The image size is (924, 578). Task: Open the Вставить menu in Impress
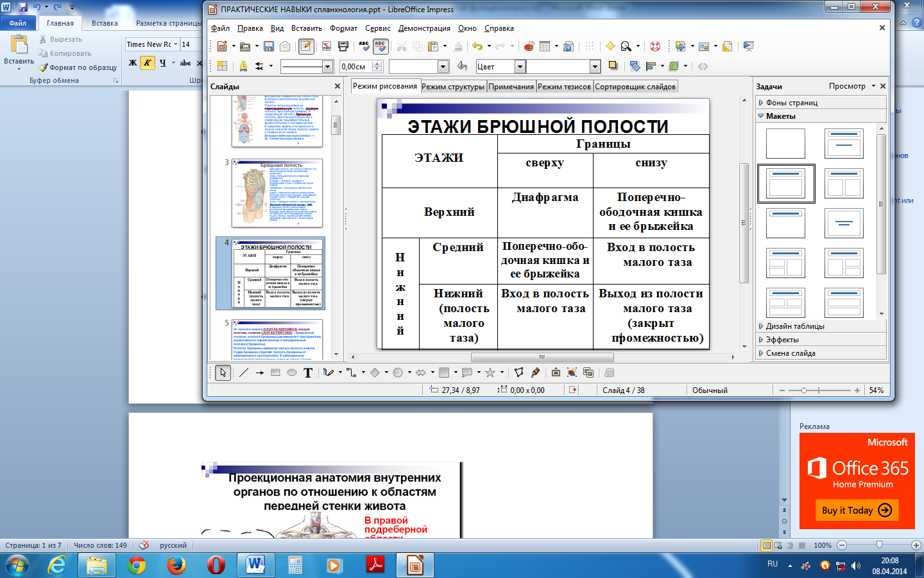pos(307,28)
